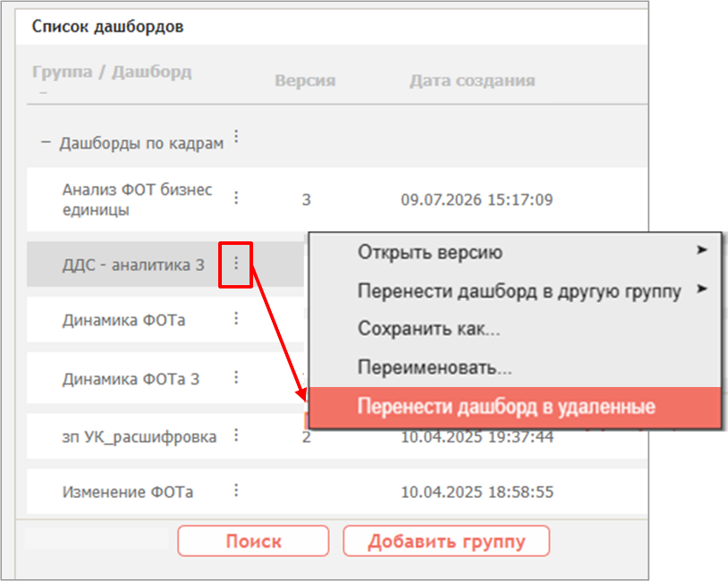728x581 pixels.
Task: Select the зп УК_расшифровка dashboard
Action: (140, 437)
